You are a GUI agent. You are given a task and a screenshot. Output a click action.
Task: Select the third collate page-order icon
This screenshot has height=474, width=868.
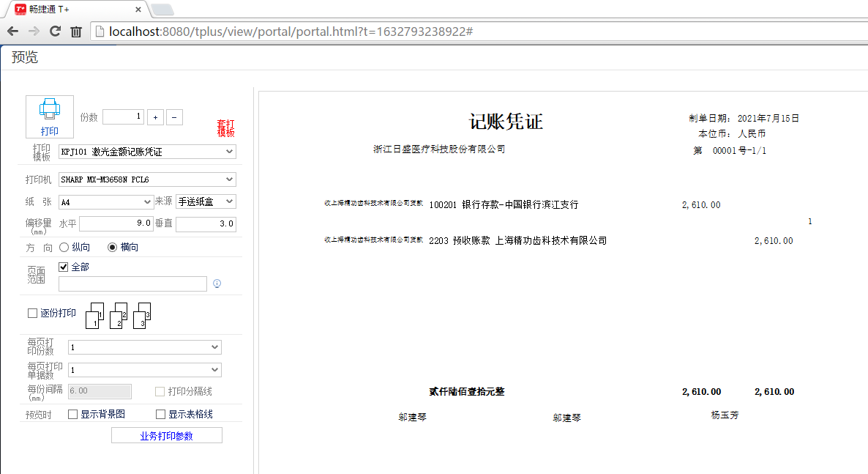click(142, 316)
